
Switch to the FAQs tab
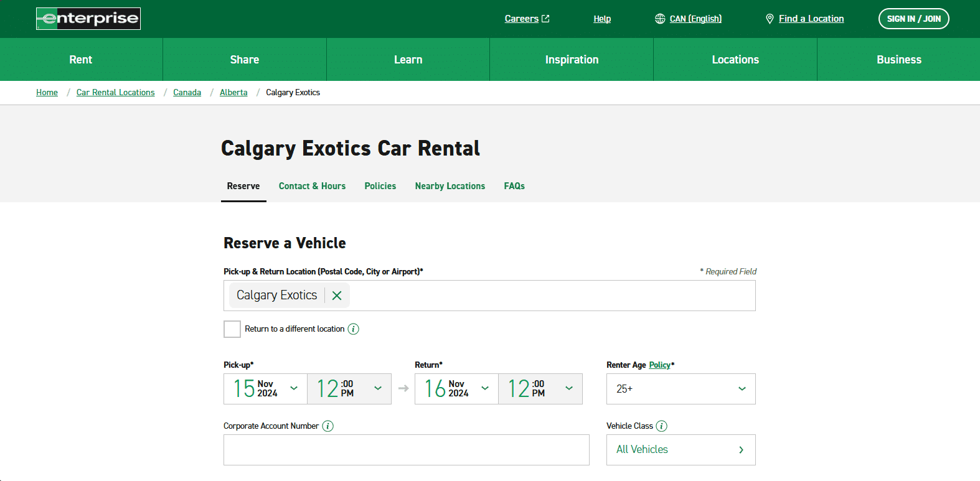514,186
